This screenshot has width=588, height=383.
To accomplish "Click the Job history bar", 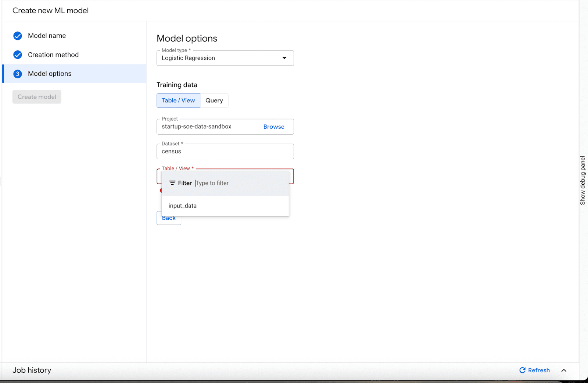I will tap(32, 370).
